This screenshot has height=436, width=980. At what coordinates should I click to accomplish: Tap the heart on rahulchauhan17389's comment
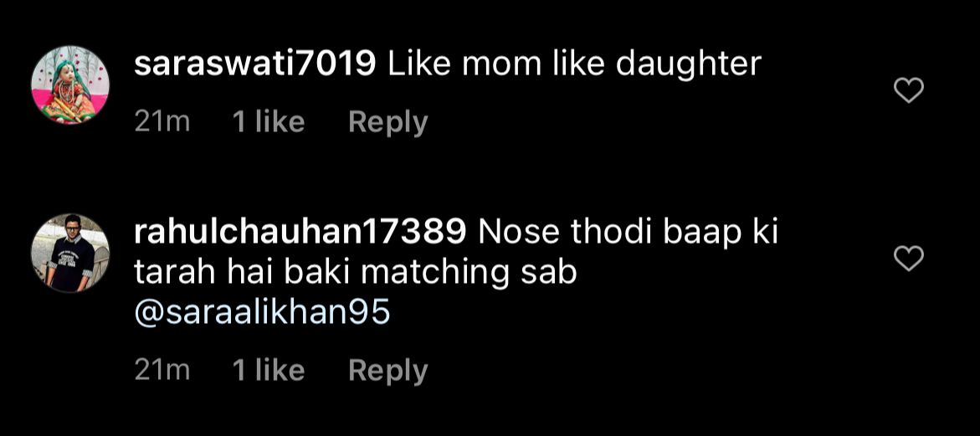(909, 259)
